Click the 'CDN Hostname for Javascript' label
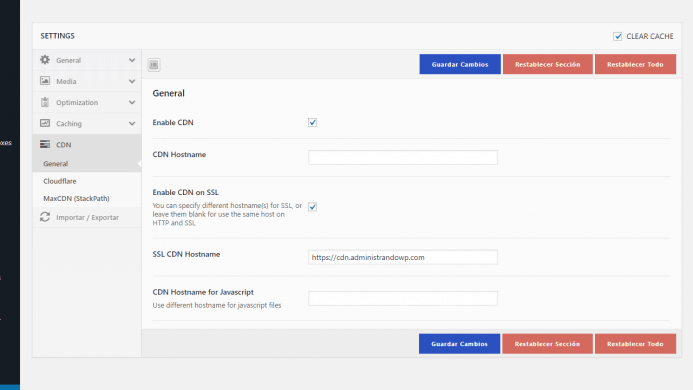 [x=203, y=292]
